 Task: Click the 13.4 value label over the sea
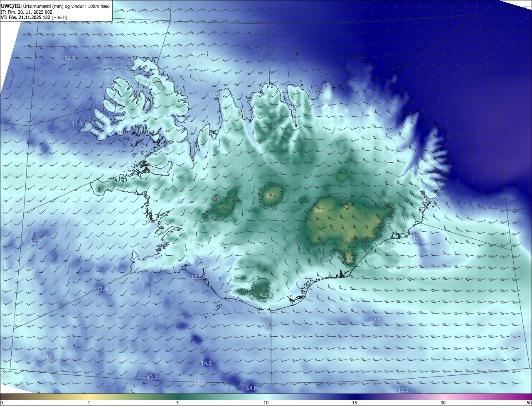pyautogui.click(x=102, y=289)
